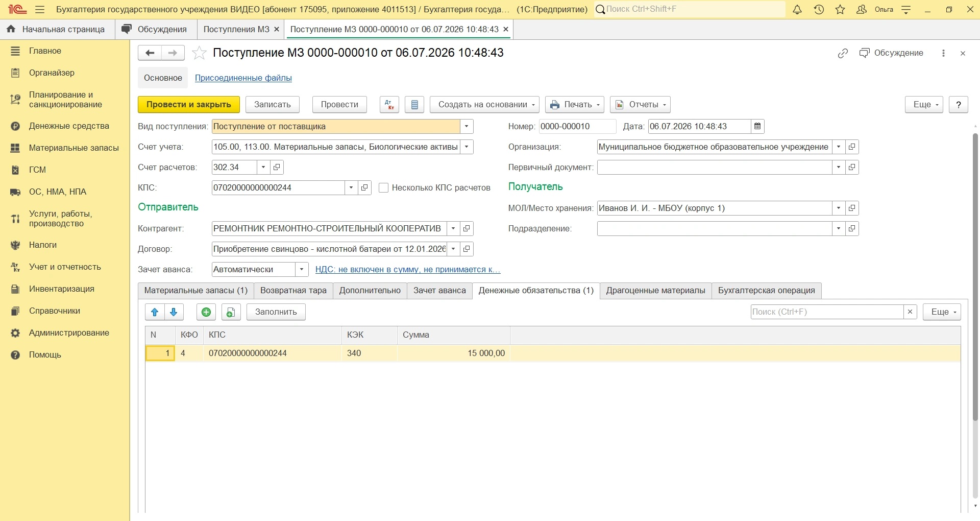Viewport: 980px width, 521px height.
Task: Click the global search field Поиск Ctrl+Shift+F
Action: [690, 9]
